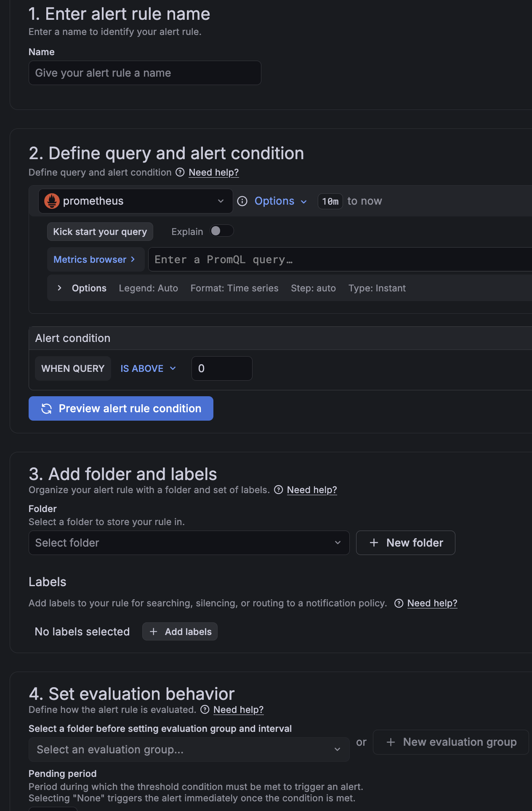
Task: Click the Add labels button
Action: (180, 632)
